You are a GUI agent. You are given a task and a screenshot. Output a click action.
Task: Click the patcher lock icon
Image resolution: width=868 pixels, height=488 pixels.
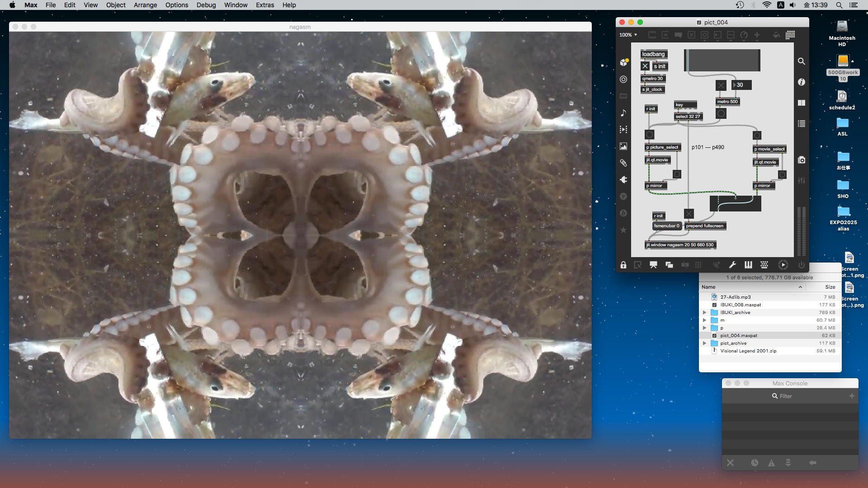pos(623,265)
